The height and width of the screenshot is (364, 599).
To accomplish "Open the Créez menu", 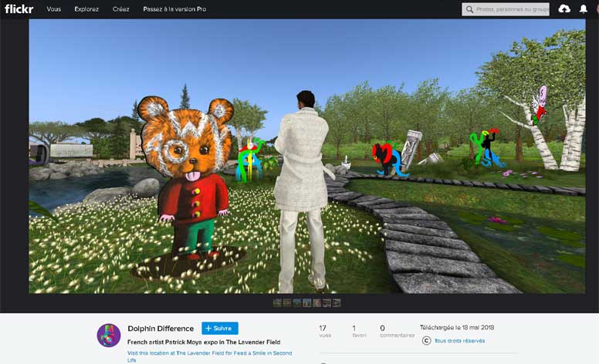I will pos(120,9).
